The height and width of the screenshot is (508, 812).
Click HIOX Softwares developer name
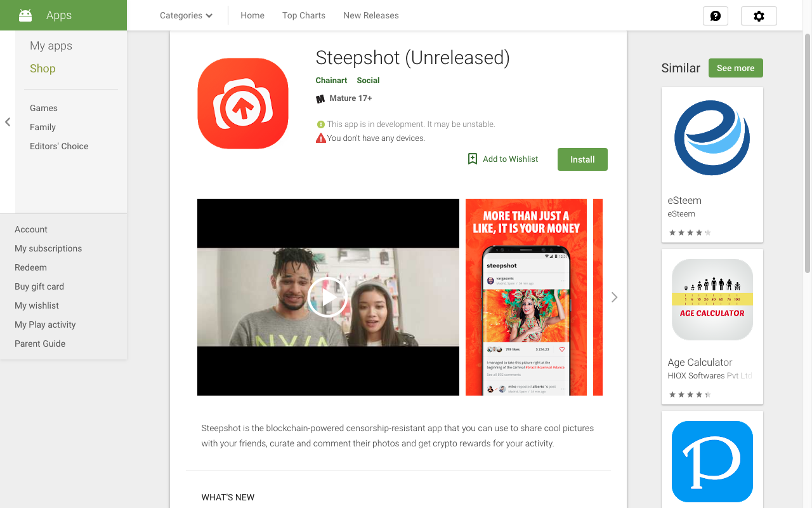point(709,376)
